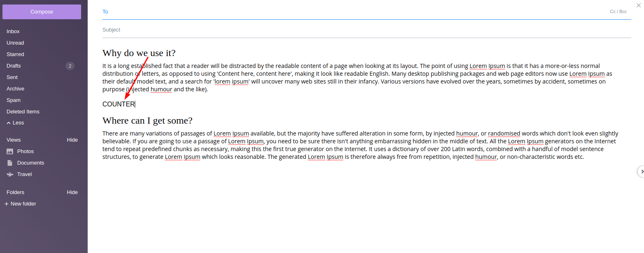644x253 pixels.
Task: Click the Compose button
Action: point(42,12)
